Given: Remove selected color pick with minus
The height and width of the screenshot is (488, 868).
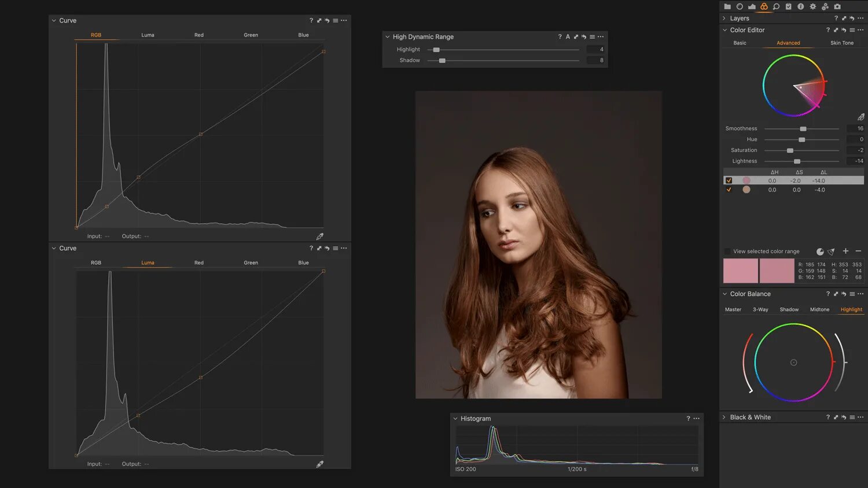Looking at the screenshot, I should pyautogui.click(x=858, y=251).
